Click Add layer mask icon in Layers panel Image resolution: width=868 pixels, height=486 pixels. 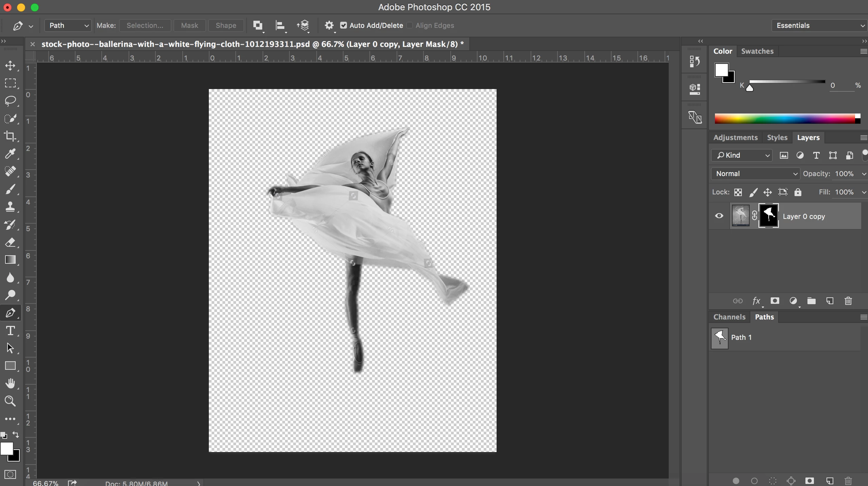click(x=775, y=301)
